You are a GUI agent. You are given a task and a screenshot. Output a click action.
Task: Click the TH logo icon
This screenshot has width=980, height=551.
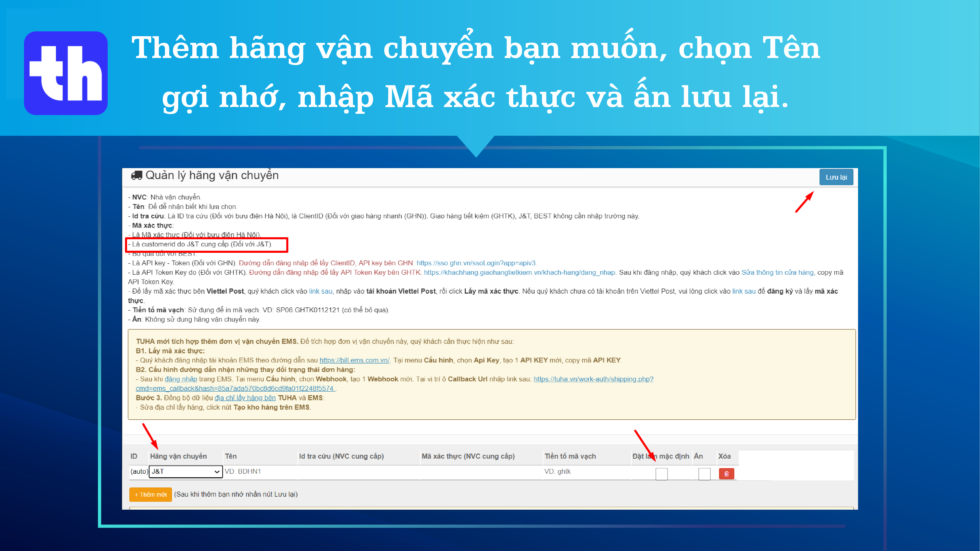(x=66, y=73)
